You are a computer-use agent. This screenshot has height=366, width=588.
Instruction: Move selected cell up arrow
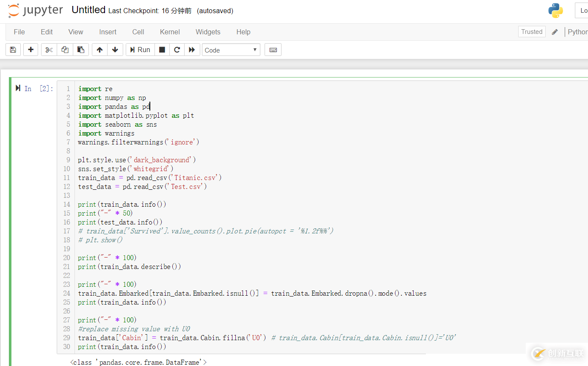[99, 50]
